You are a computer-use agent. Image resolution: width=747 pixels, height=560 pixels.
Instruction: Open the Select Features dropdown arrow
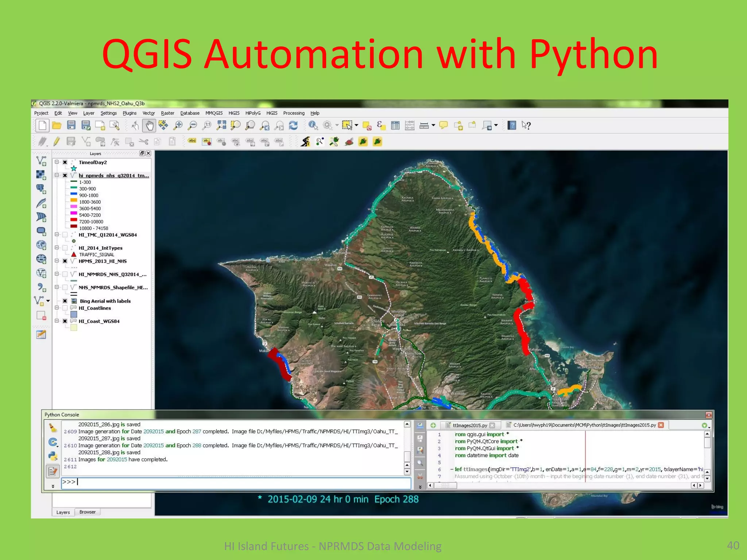coord(356,125)
